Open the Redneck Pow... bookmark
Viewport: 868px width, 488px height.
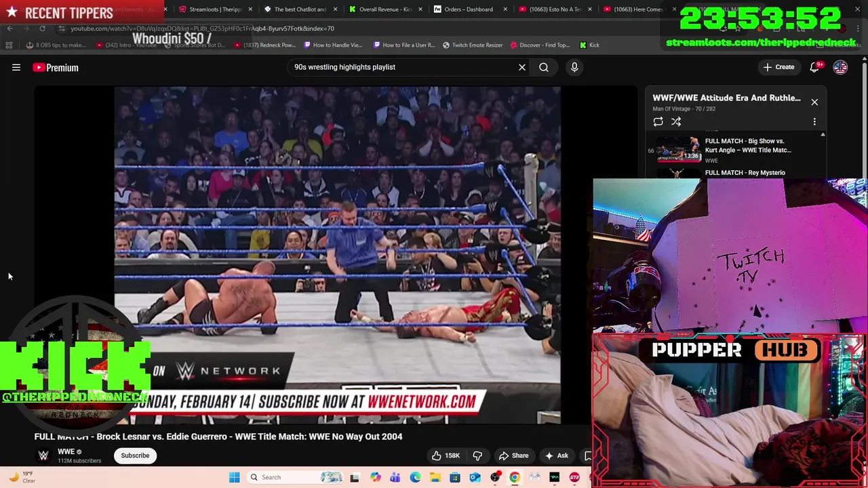(x=266, y=45)
